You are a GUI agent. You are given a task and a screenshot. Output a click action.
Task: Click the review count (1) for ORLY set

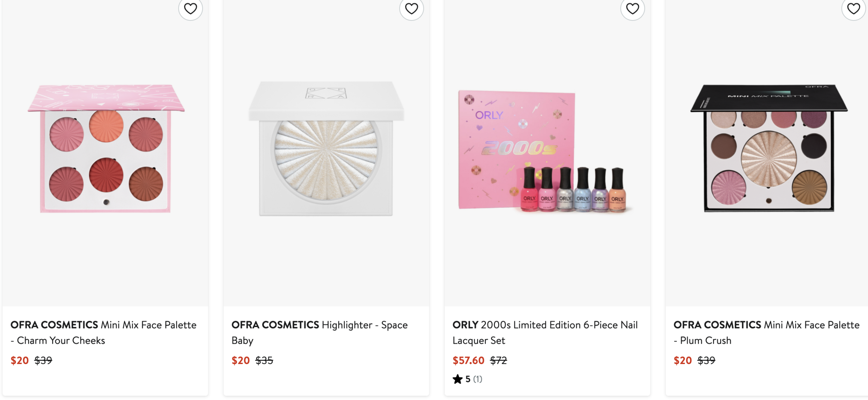click(x=478, y=379)
